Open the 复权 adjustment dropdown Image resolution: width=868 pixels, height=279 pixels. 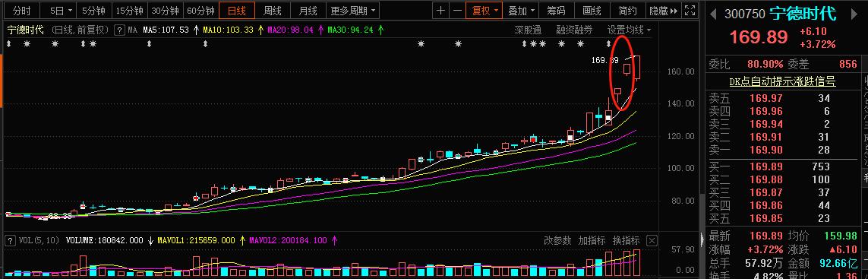click(x=484, y=10)
